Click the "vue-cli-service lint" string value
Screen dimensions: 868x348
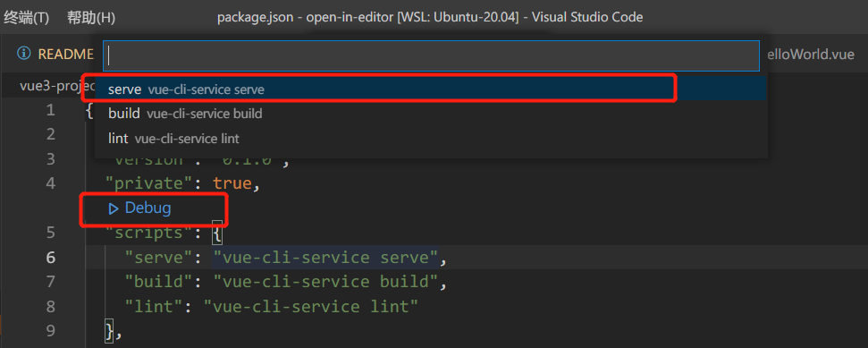tap(310, 307)
